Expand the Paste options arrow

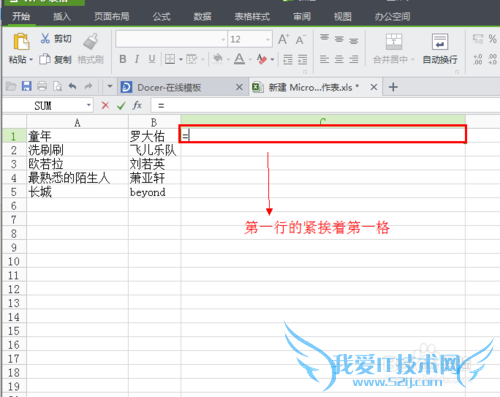click(x=31, y=60)
